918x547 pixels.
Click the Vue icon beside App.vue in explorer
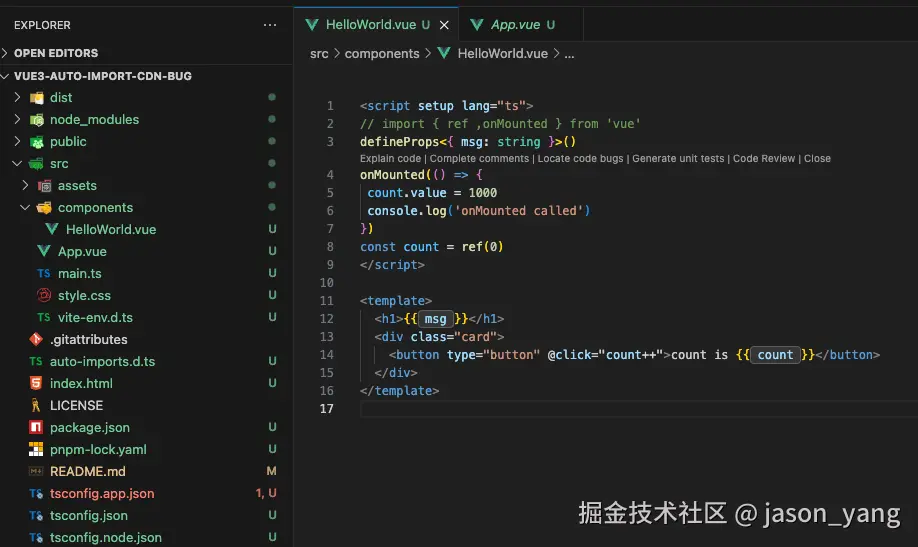pos(44,251)
